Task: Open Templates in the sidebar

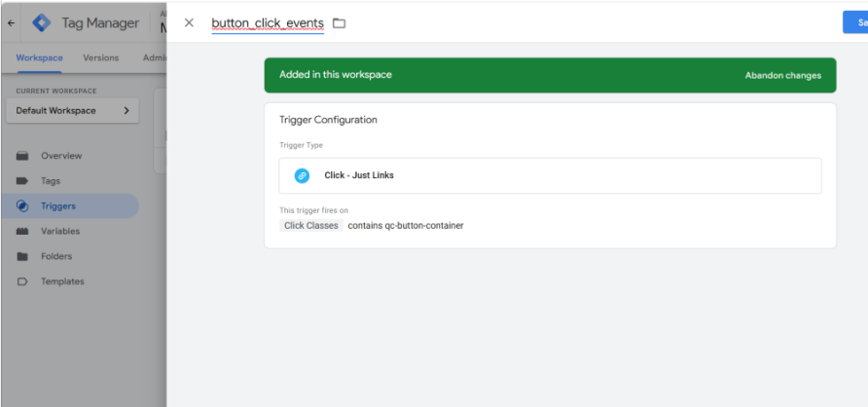Action: 62,281
